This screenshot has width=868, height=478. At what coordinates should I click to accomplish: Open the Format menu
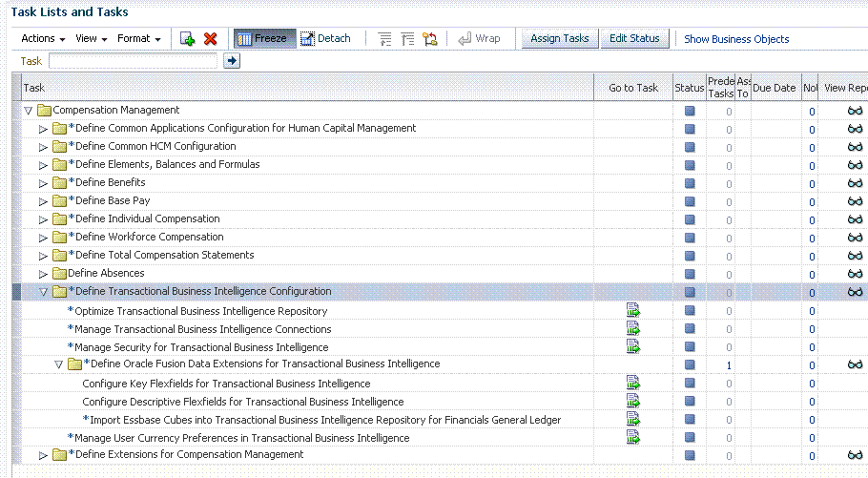pos(139,39)
